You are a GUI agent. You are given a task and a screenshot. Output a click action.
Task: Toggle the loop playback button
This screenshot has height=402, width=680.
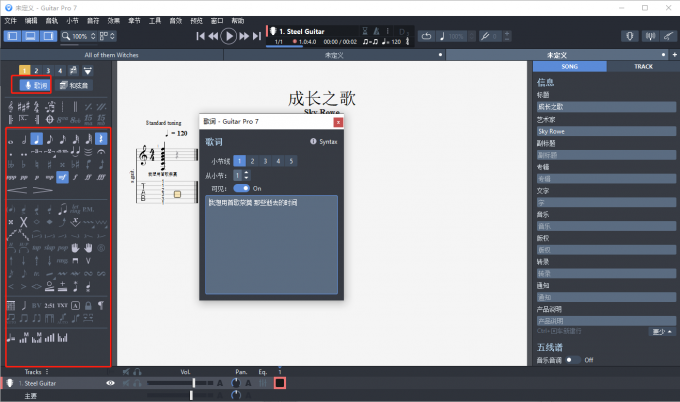pos(426,36)
